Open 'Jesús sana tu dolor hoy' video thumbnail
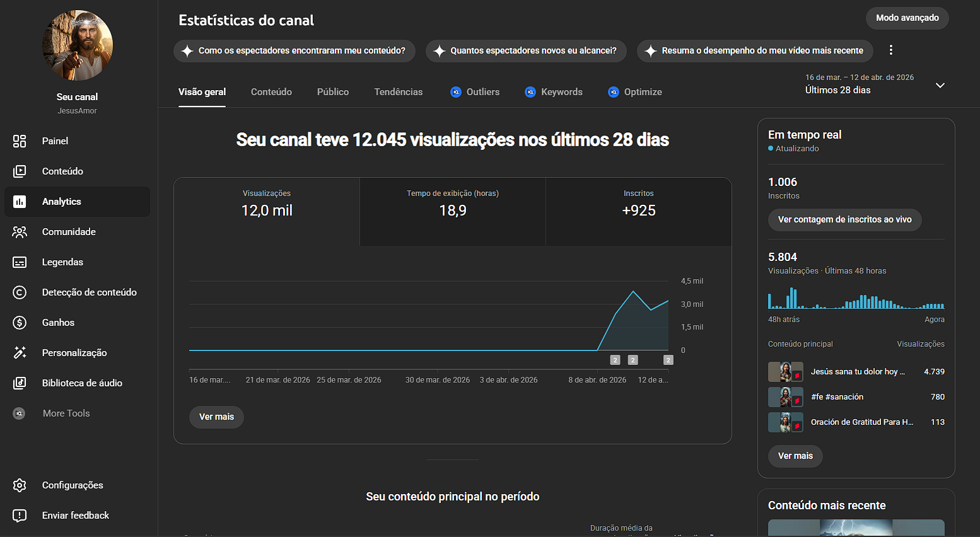The image size is (980, 537). coord(786,372)
